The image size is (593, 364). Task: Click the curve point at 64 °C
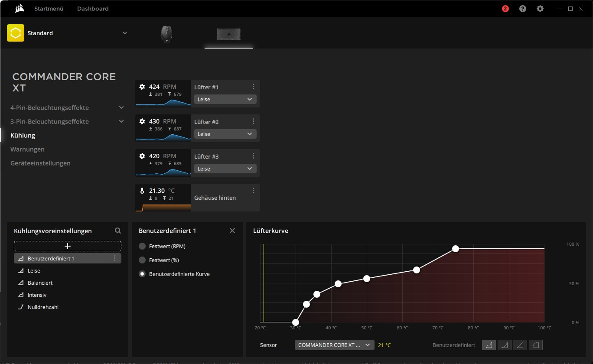tap(417, 270)
